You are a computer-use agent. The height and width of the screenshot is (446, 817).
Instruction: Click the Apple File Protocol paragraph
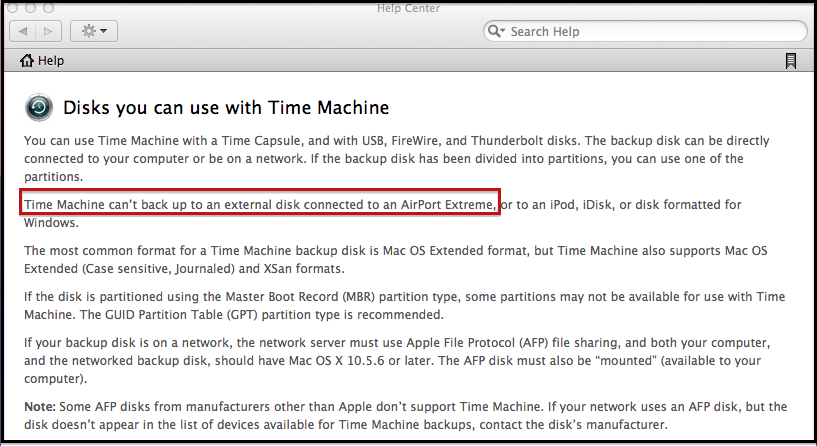397,361
